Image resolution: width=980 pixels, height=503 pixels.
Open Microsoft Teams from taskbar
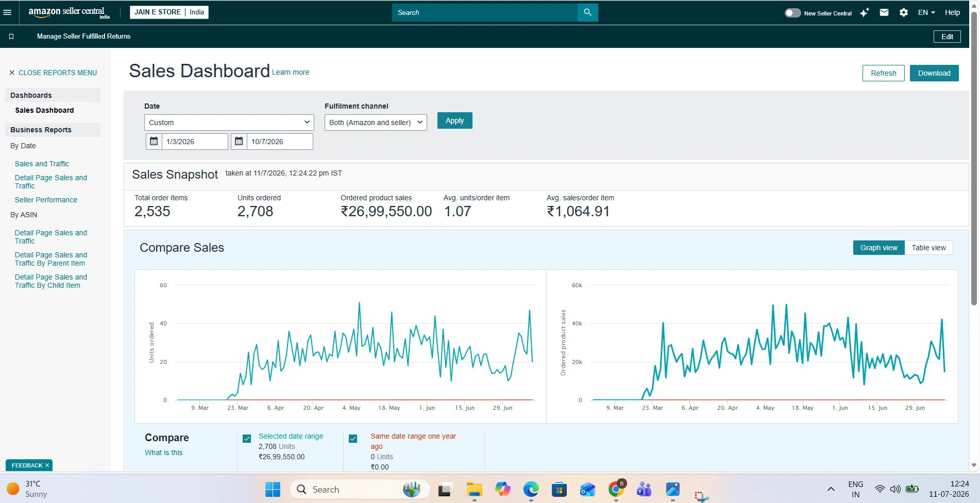coord(644,489)
